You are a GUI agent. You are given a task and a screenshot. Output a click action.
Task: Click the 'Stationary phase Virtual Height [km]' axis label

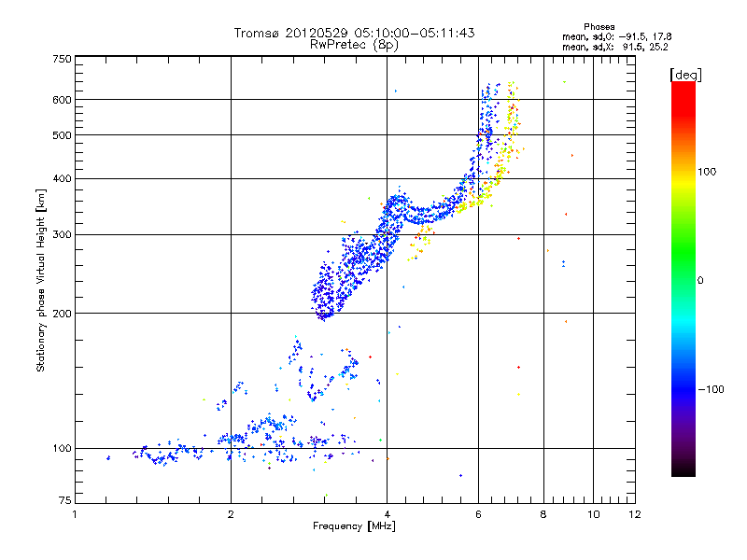tap(41, 281)
